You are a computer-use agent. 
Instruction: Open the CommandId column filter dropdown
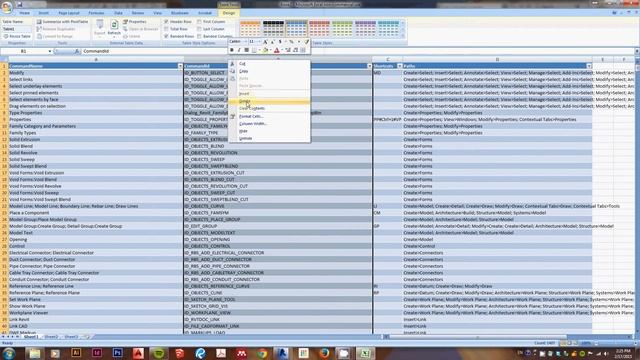[x=369, y=66]
